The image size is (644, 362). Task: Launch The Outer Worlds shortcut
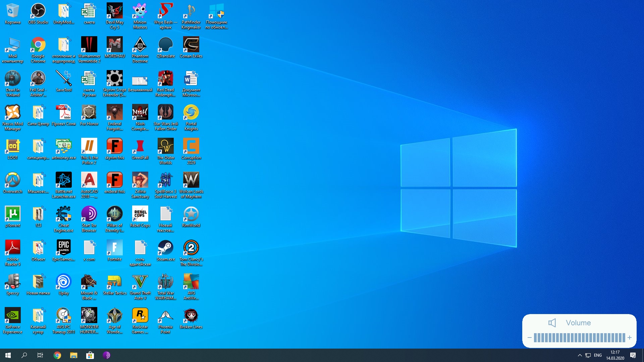(165, 152)
